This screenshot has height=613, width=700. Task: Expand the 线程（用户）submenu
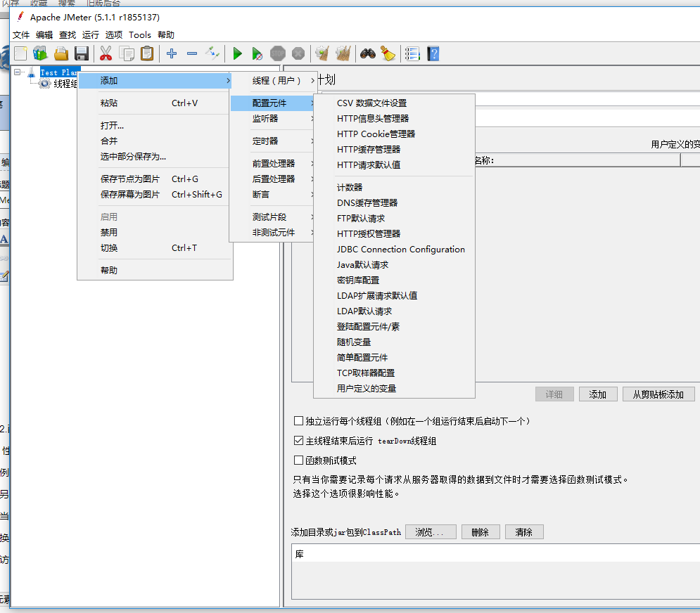tap(272, 81)
